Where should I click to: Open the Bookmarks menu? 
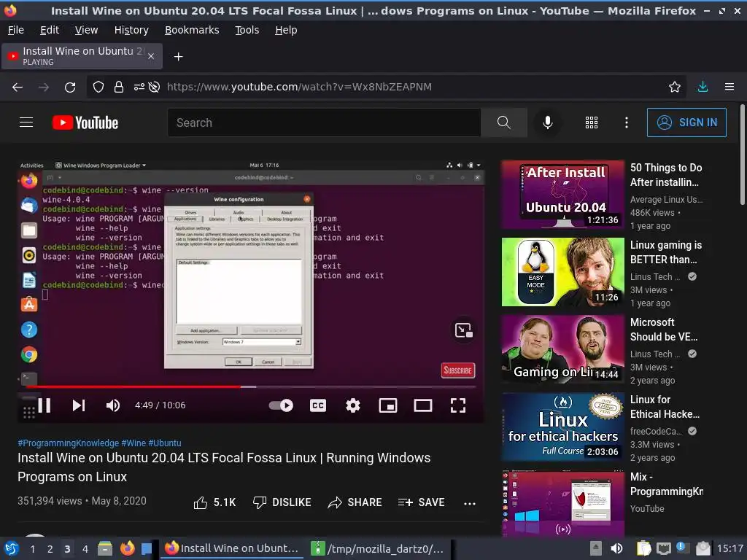click(192, 30)
